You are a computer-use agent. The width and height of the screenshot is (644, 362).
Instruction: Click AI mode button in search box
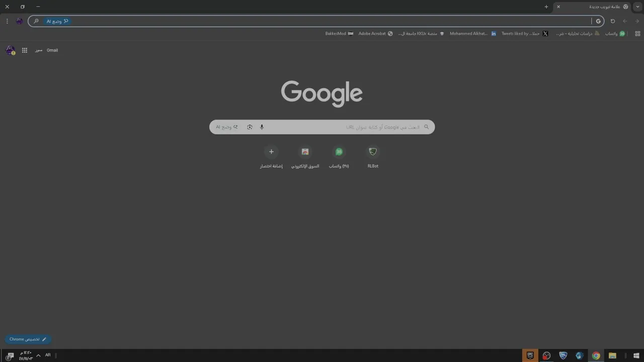(227, 127)
